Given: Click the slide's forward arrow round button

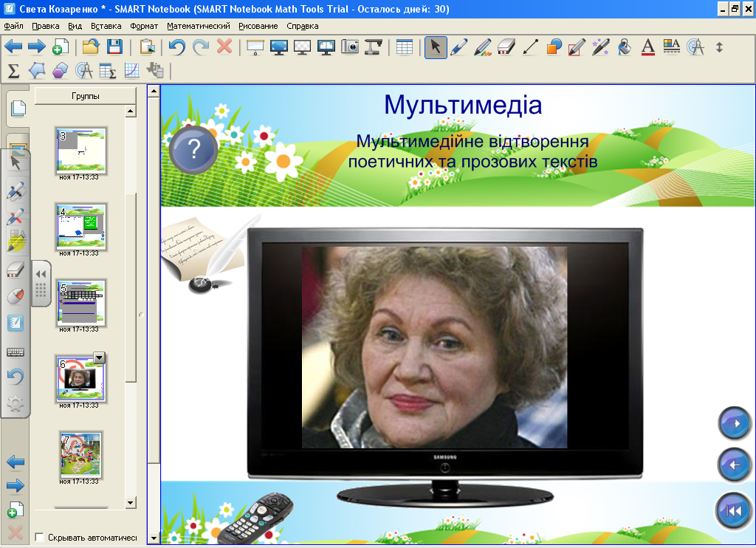Looking at the screenshot, I should point(735,423).
